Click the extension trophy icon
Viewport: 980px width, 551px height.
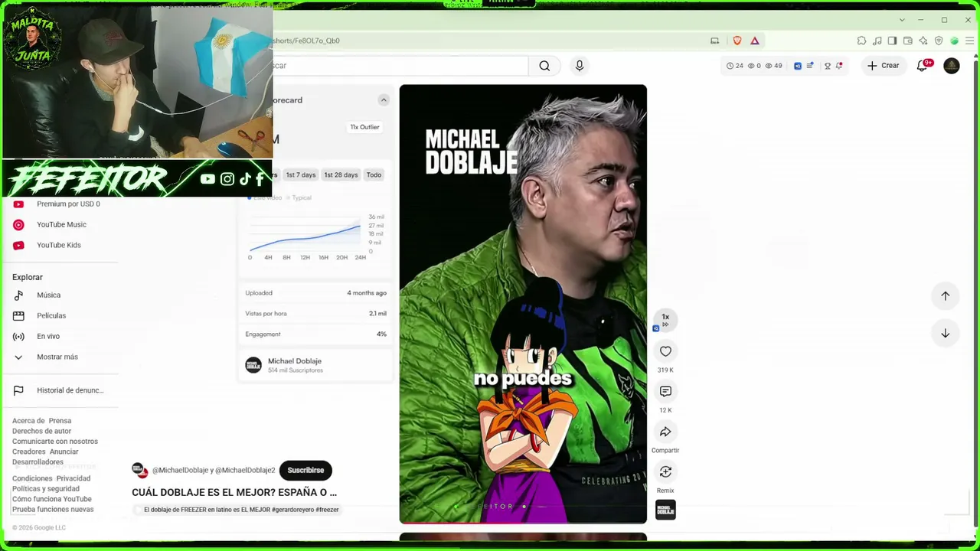827,66
